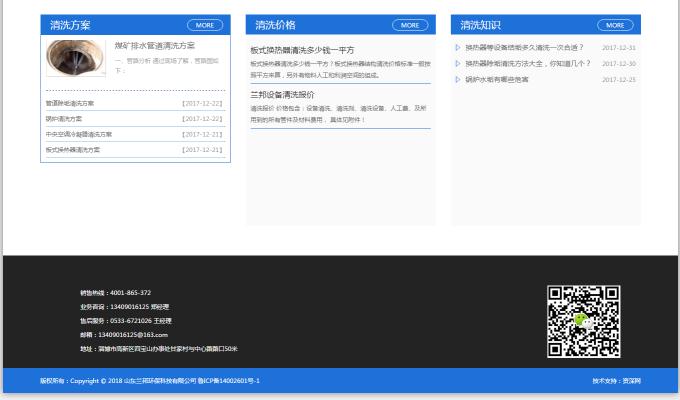Open 换热器除垢清洗方法大全 article
Image resolution: width=680 pixels, height=400 pixels.
pos(527,63)
